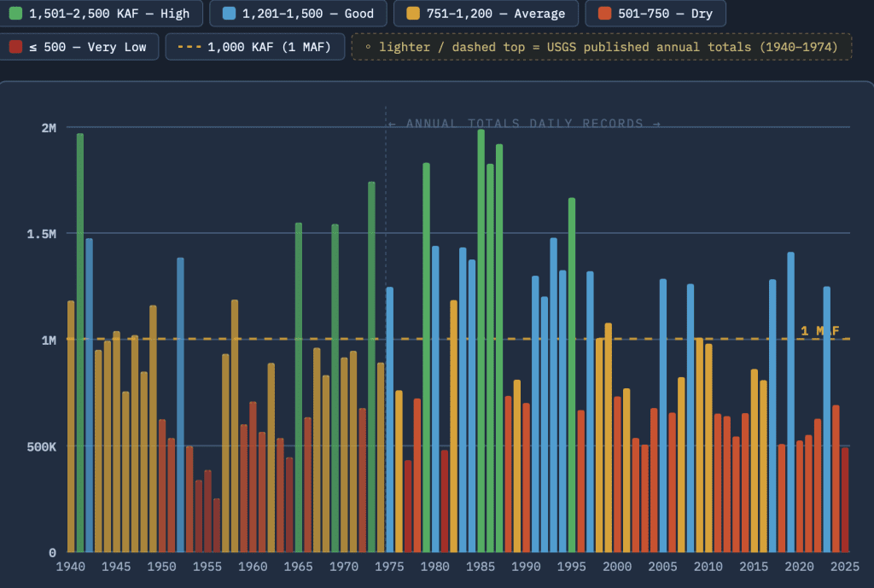
Task: Click the green High legend swatch
Action: tap(15, 14)
